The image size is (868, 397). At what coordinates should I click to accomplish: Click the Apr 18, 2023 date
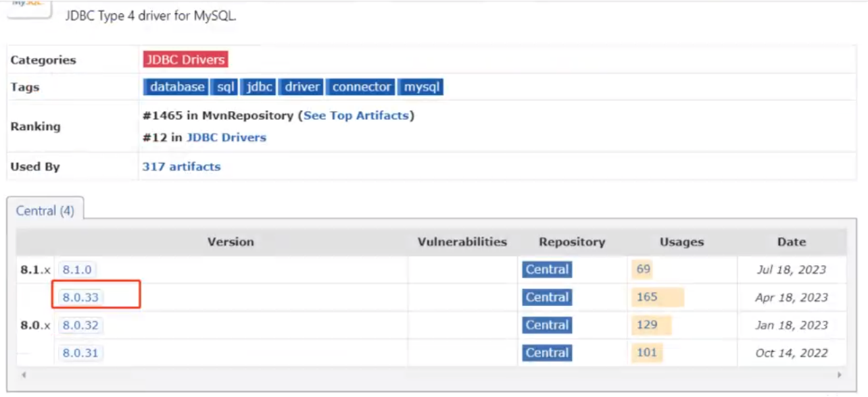[x=792, y=297]
